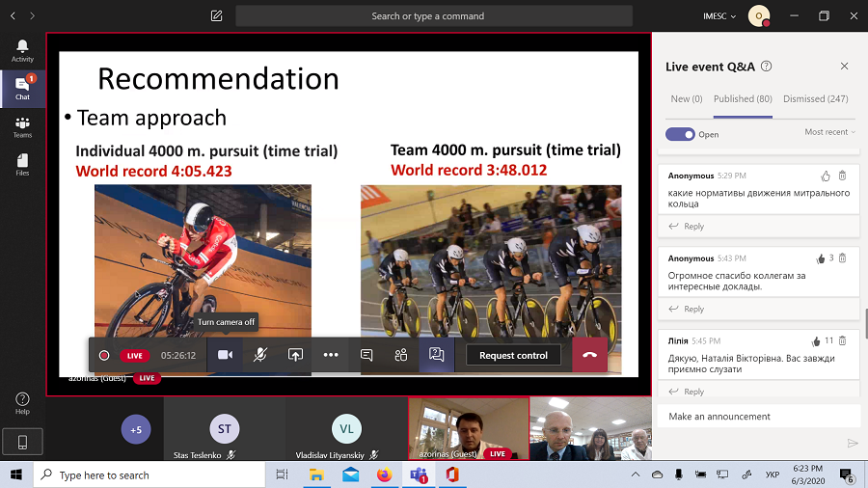Screen dimensions: 868x488
Task: Open the Teams section
Action: click(x=22, y=127)
